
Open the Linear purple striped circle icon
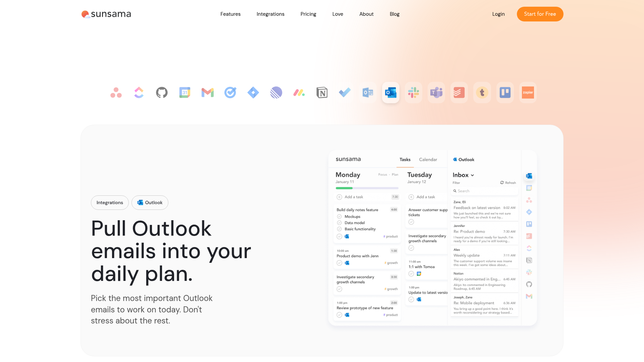click(x=276, y=93)
